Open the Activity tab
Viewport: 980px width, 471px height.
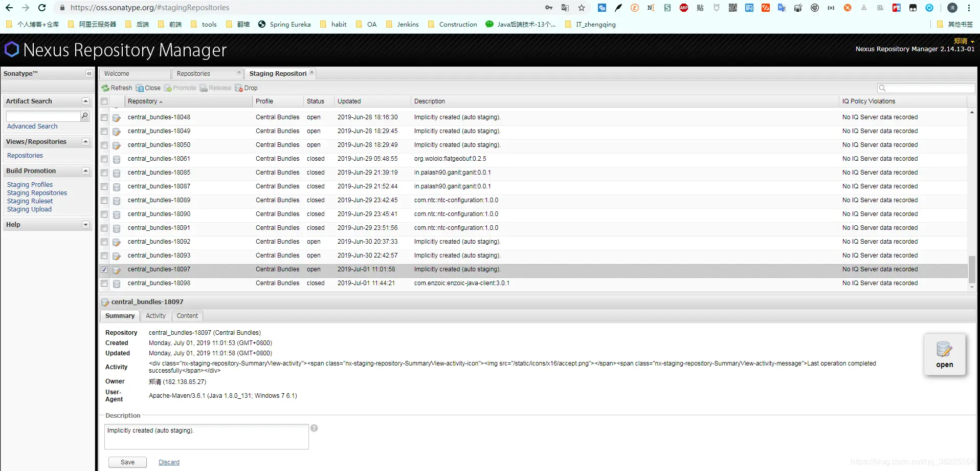(156, 316)
